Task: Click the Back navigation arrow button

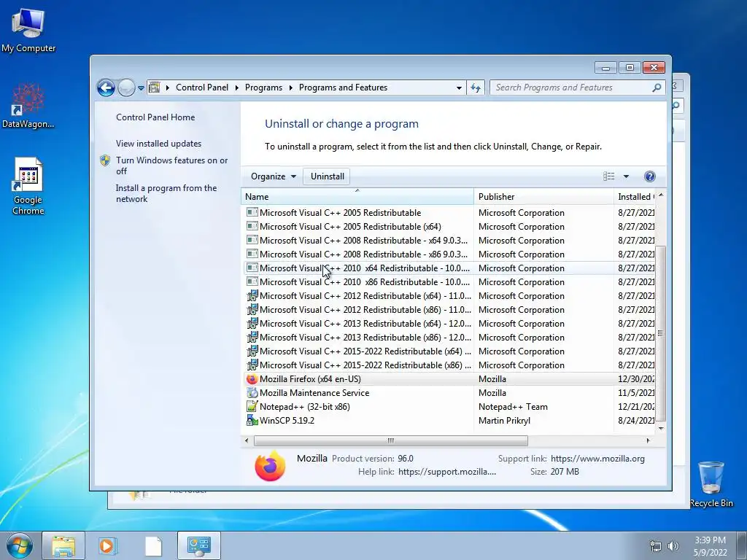Action: click(106, 87)
